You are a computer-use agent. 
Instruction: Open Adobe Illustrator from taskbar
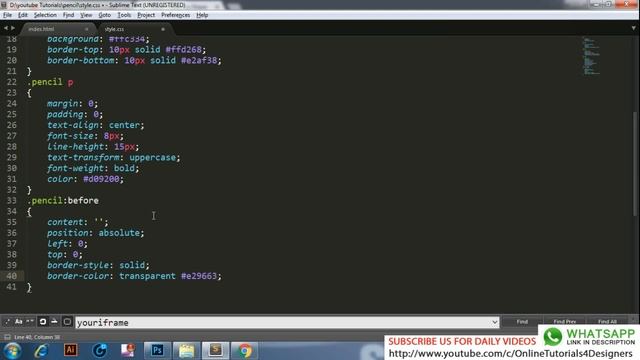[70, 350]
